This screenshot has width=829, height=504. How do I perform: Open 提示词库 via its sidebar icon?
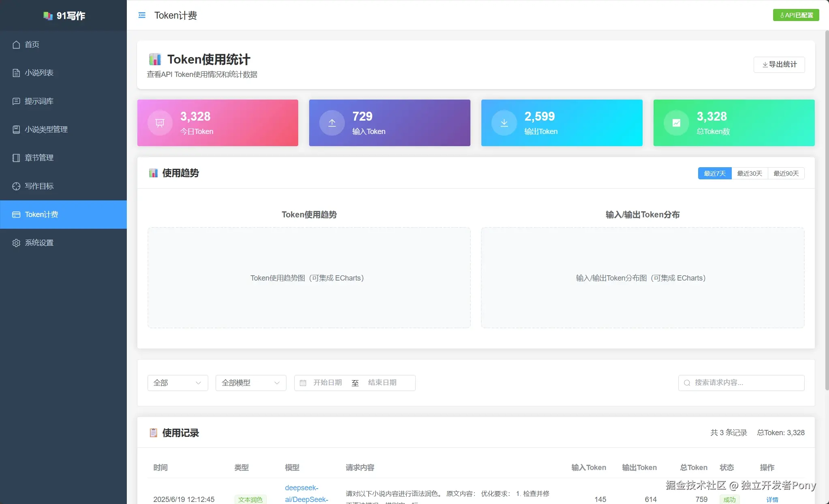16,101
